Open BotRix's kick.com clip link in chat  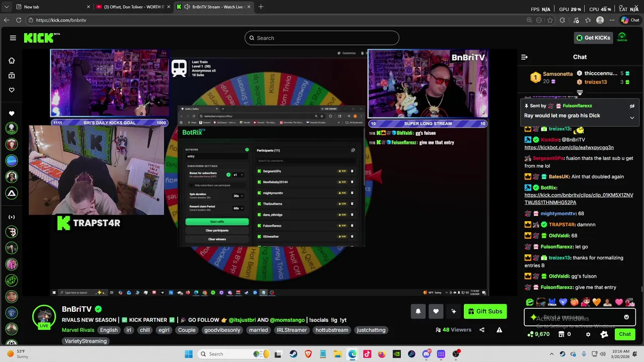(x=579, y=199)
